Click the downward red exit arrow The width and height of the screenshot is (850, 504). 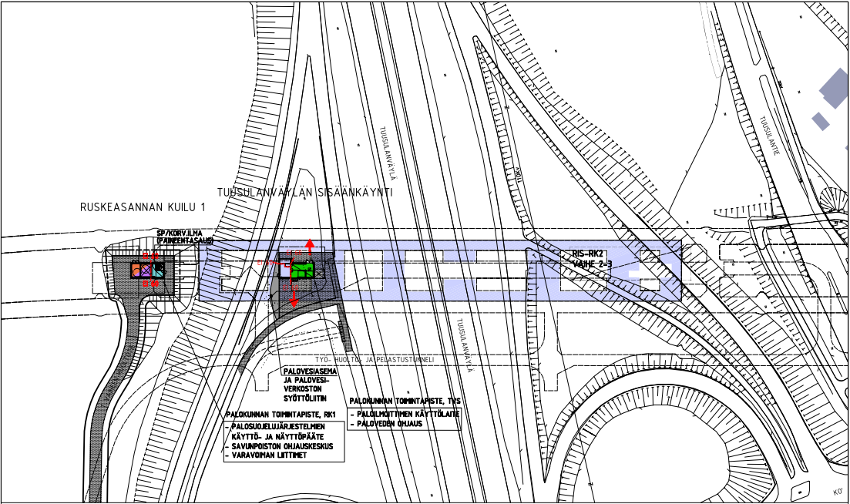pos(294,299)
